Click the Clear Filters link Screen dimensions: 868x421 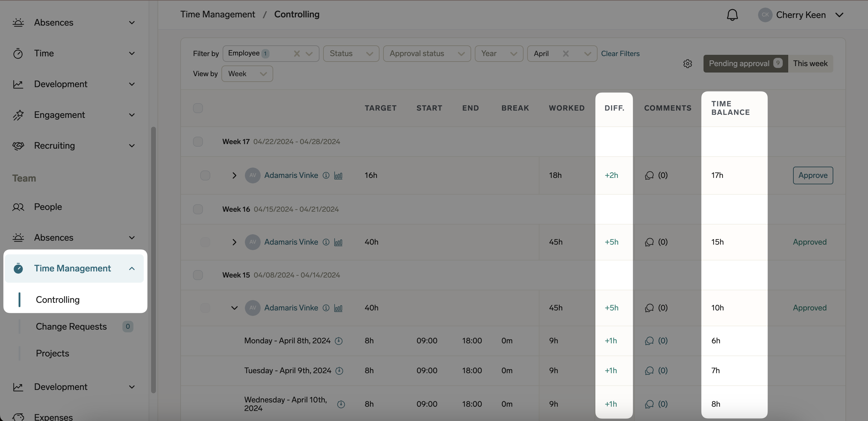pyautogui.click(x=620, y=53)
